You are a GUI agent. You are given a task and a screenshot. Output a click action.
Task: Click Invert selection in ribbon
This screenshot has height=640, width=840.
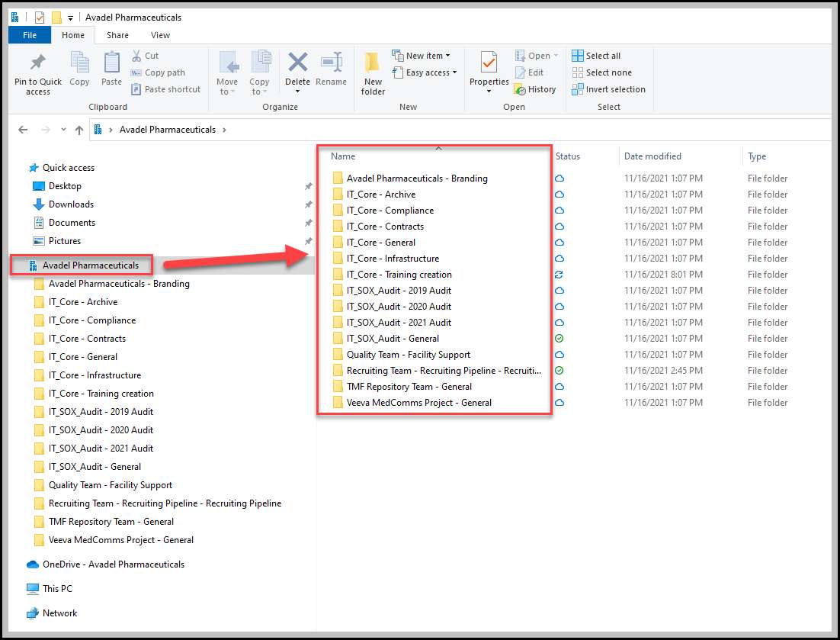pyautogui.click(x=608, y=89)
